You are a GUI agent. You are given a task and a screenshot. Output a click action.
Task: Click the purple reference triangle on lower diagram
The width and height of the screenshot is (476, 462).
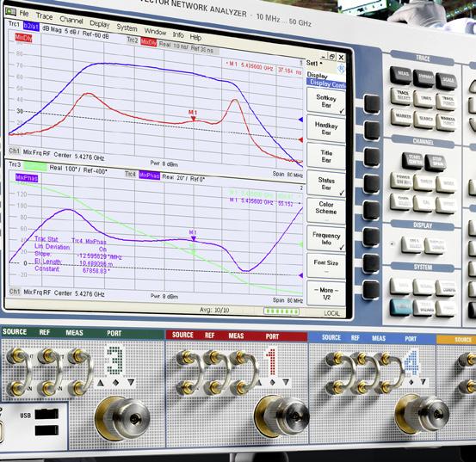pyautogui.click(x=300, y=275)
